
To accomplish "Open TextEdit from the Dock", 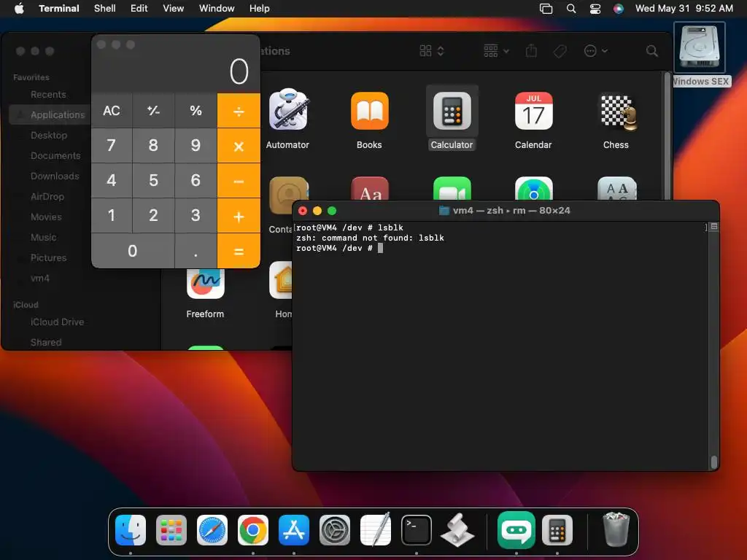I will (x=376, y=529).
